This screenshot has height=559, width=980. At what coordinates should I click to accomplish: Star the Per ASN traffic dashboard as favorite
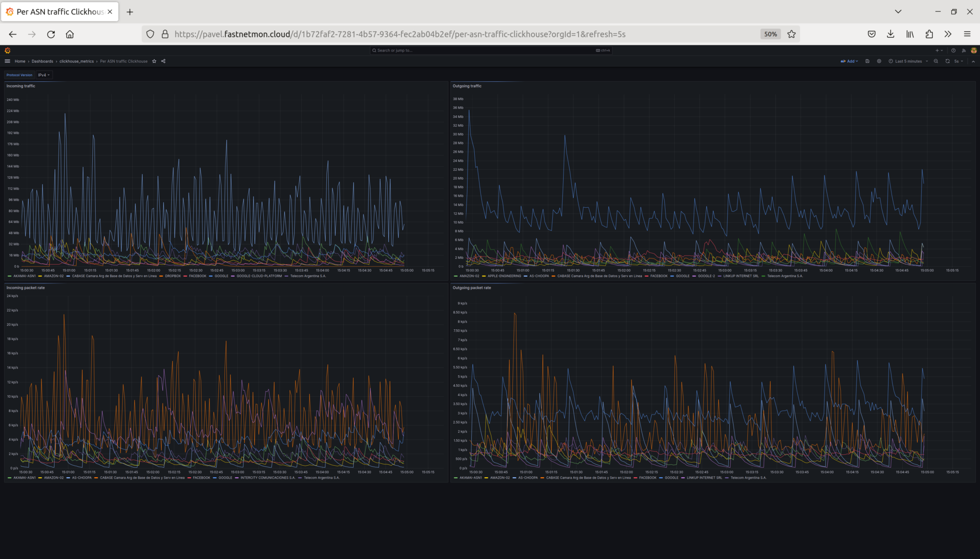[x=154, y=61]
